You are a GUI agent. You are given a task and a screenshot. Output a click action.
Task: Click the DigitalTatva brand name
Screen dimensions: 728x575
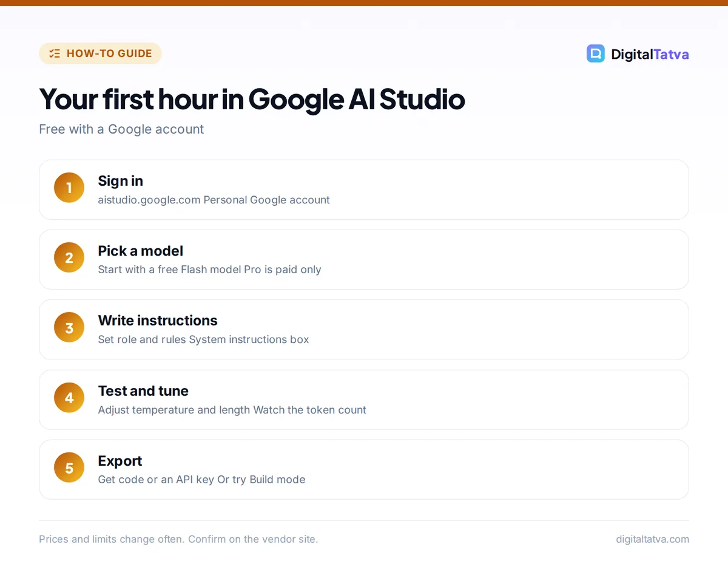click(650, 54)
